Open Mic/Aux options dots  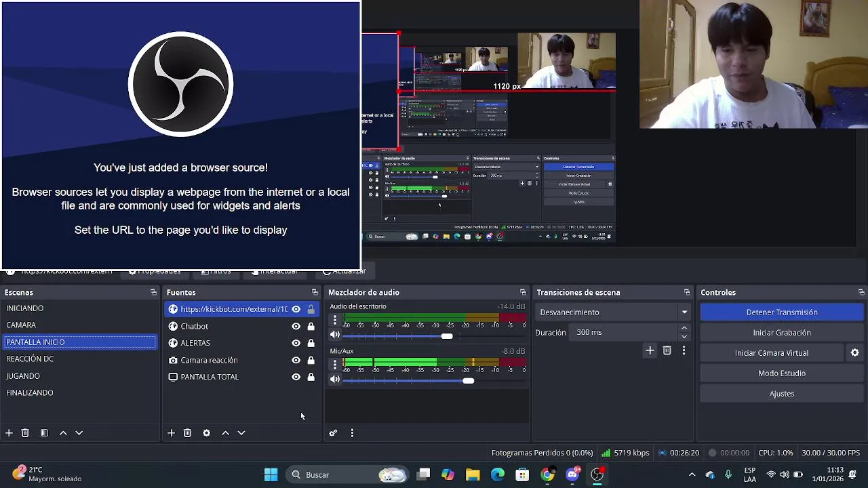point(334,365)
